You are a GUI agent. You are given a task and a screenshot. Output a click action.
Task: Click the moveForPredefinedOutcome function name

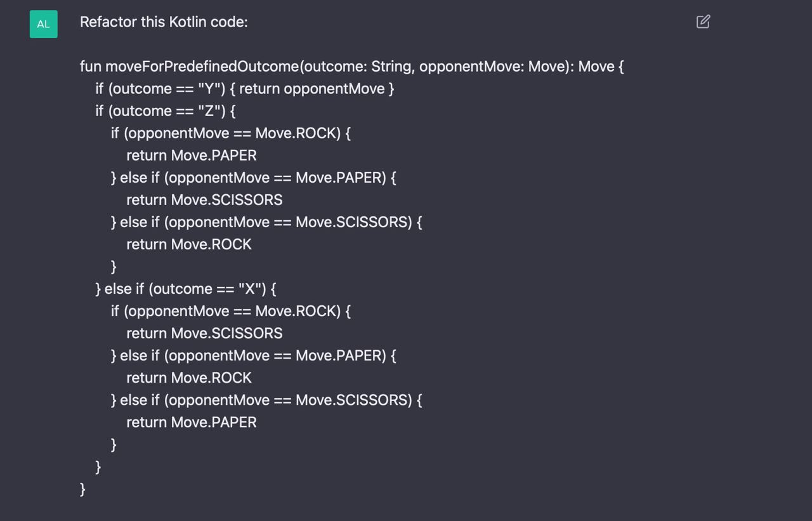202,66
